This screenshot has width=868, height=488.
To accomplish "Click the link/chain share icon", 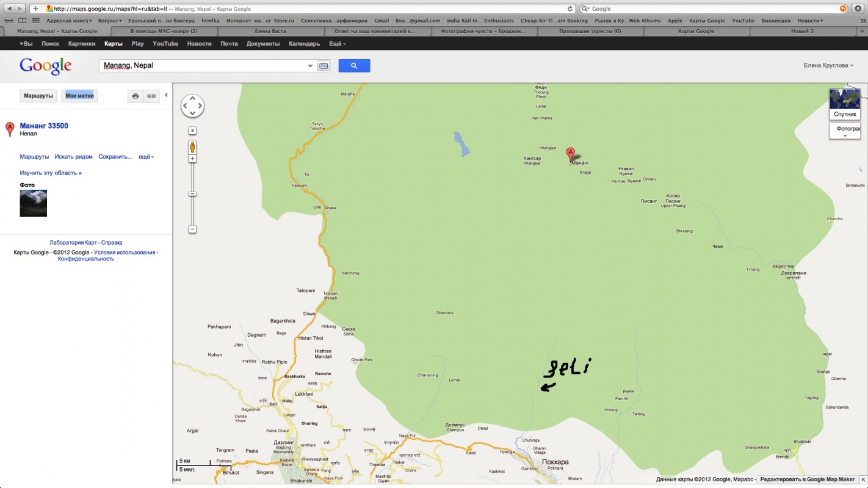I will tap(151, 96).
